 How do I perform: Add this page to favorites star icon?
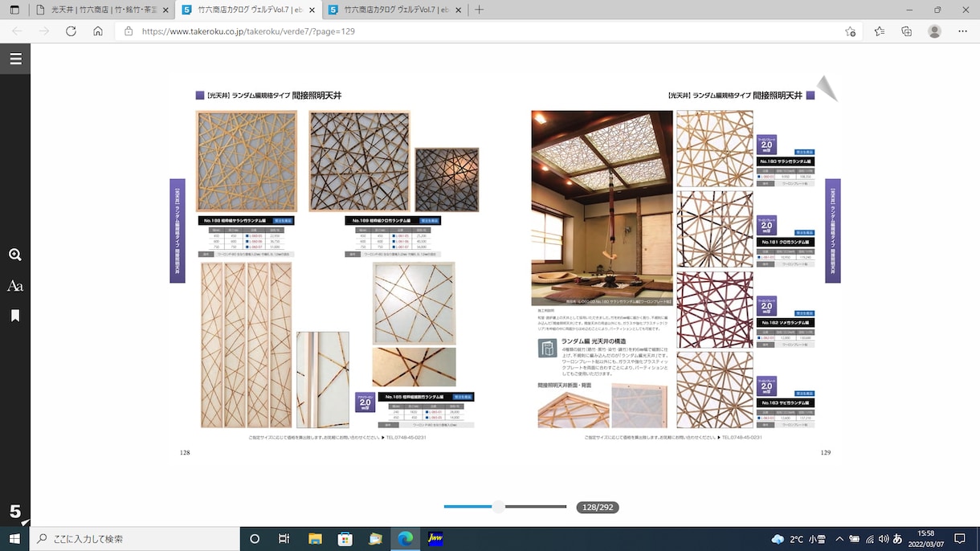click(x=851, y=31)
